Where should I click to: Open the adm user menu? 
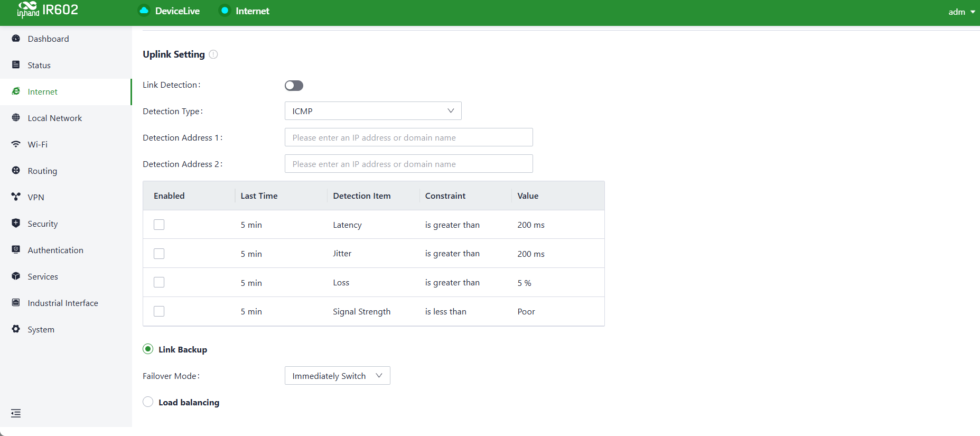962,12
